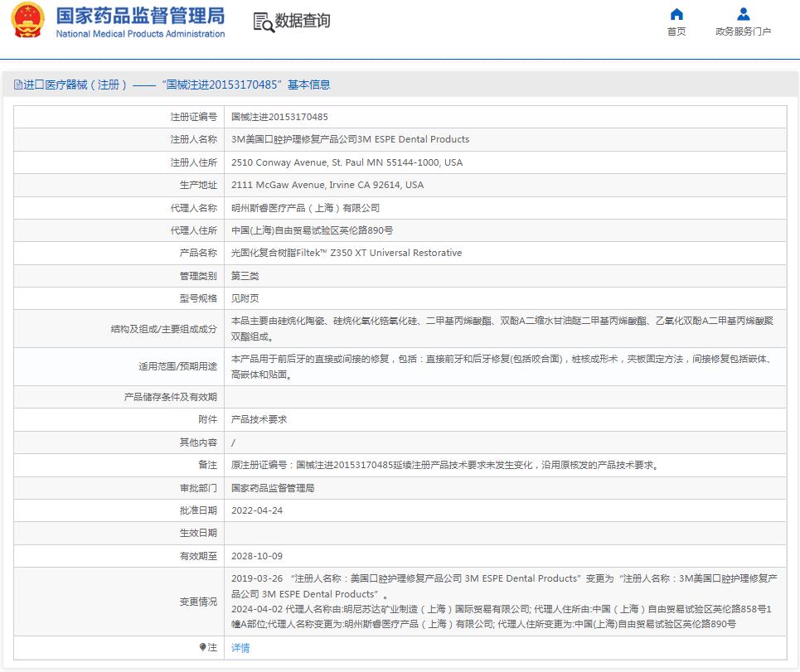Click the 生效日期 row label
The width and height of the screenshot is (800, 672).
198,533
